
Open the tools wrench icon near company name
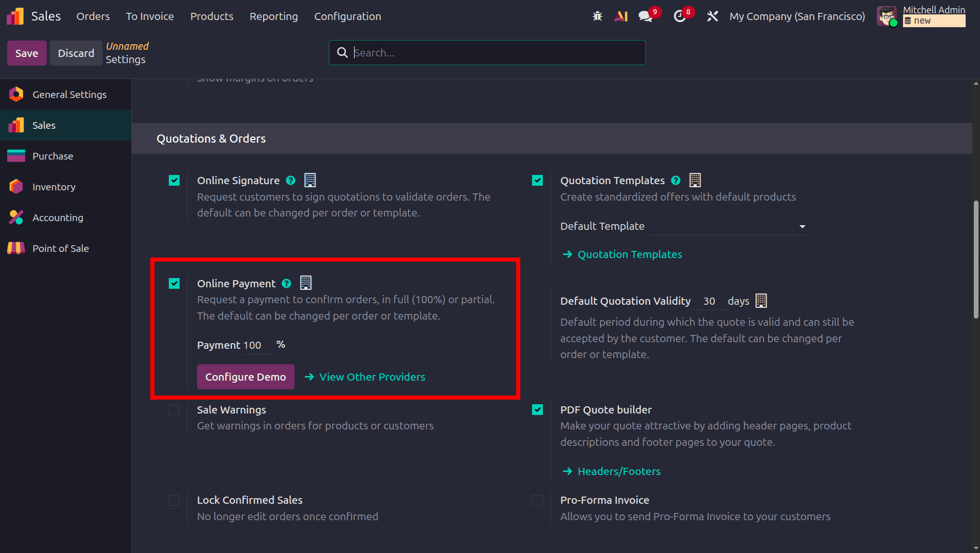coord(712,16)
